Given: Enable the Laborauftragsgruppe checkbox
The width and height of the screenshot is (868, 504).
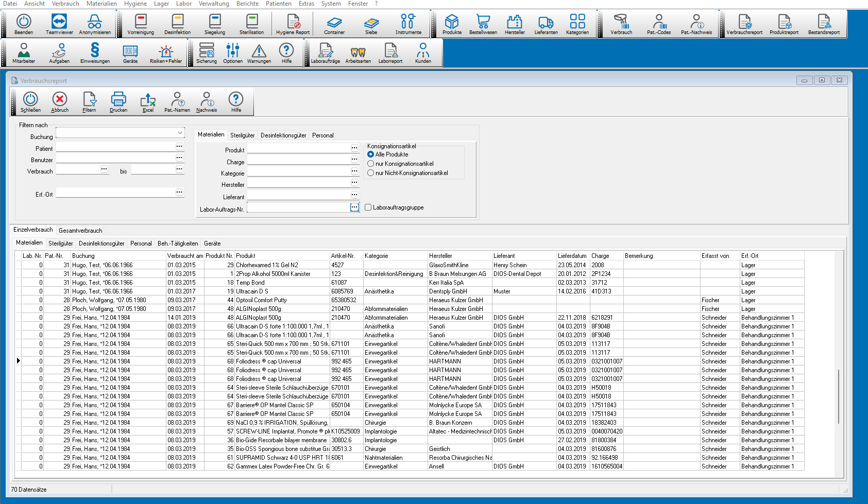Looking at the screenshot, I should pyautogui.click(x=368, y=207).
